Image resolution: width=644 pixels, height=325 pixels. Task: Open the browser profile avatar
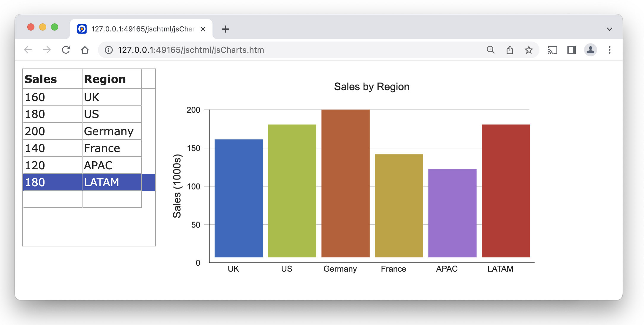(591, 50)
